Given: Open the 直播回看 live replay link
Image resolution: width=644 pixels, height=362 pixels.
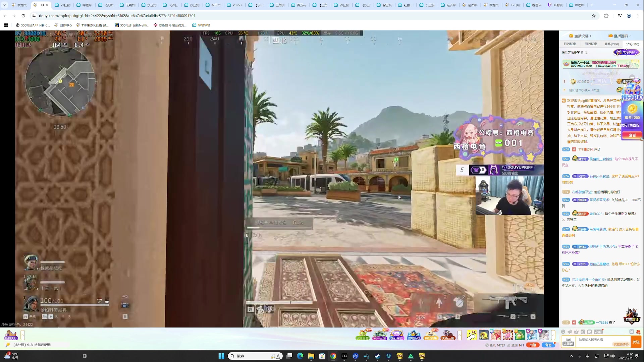Looking at the screenshot, I should (620, 36).
